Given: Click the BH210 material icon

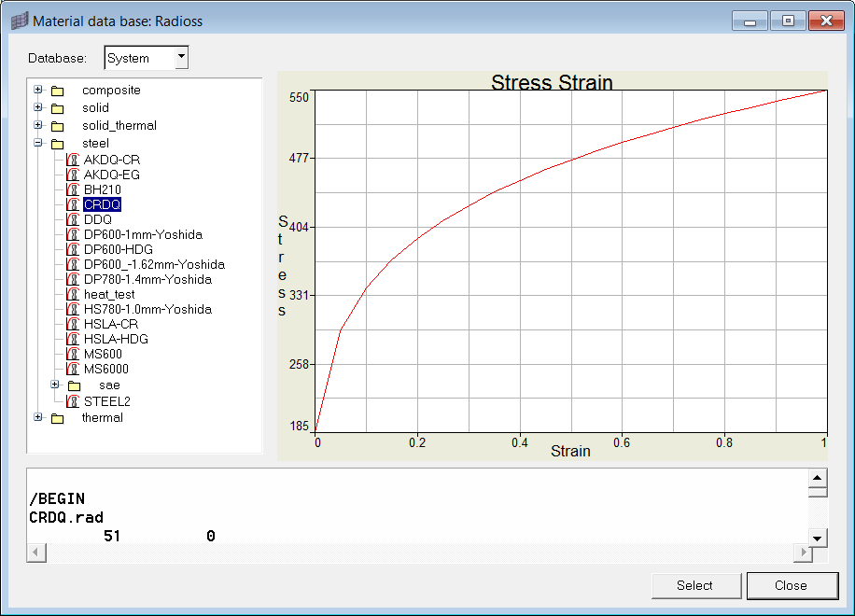Looking at the screenshot, I should click(x=73, y=189).
